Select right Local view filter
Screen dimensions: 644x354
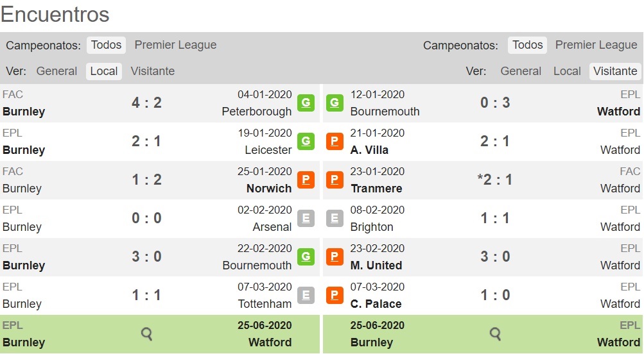click(x=567, y=71)
